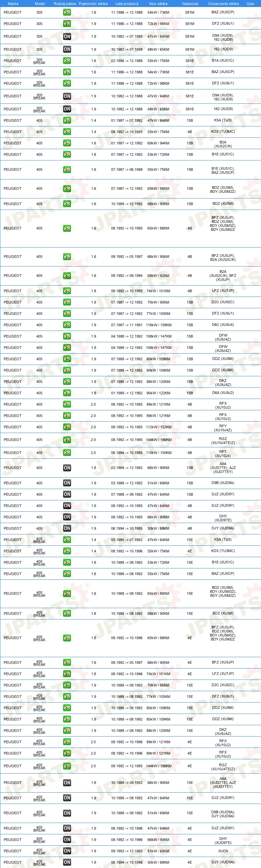Viewport: 261px width, 868px height.
Task: Click the Model column header
Action: point(40,4)
